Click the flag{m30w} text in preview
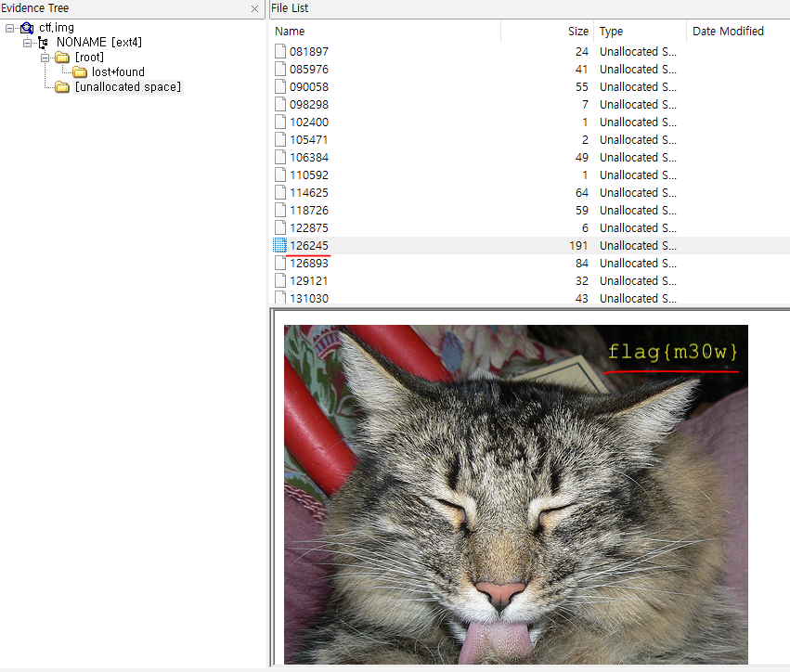Image resolution: width=790 pixels, height=672 pixels. coord(672,352)
